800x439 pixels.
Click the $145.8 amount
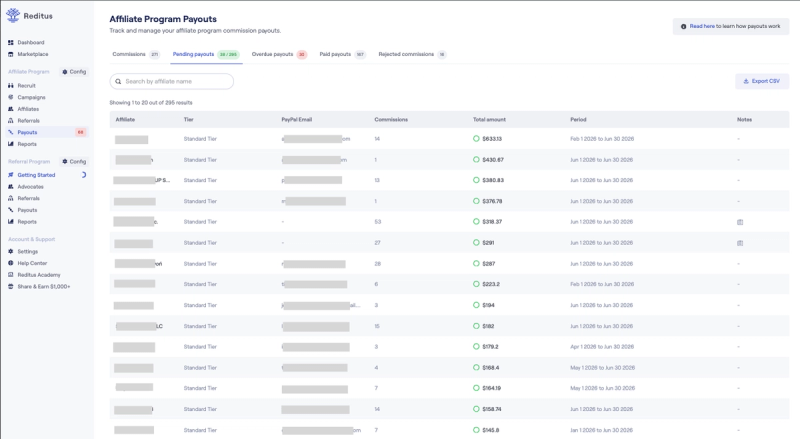pos(491,430)
